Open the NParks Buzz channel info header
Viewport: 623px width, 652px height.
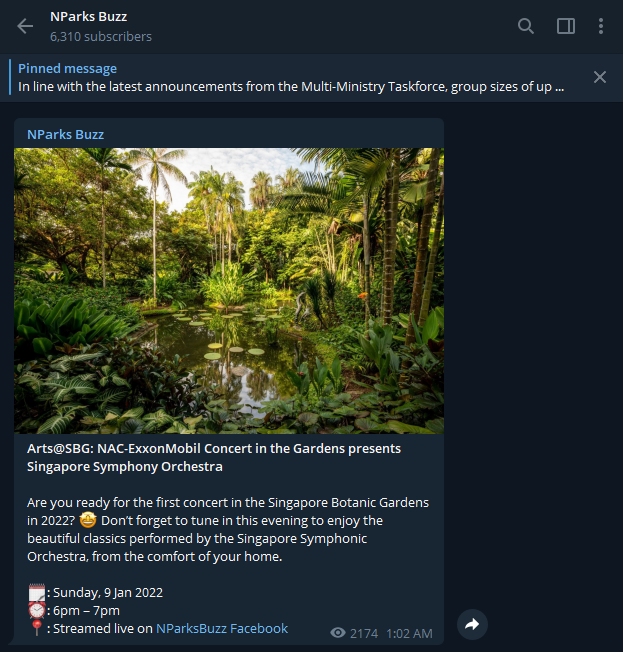click(x=88, y=17)
